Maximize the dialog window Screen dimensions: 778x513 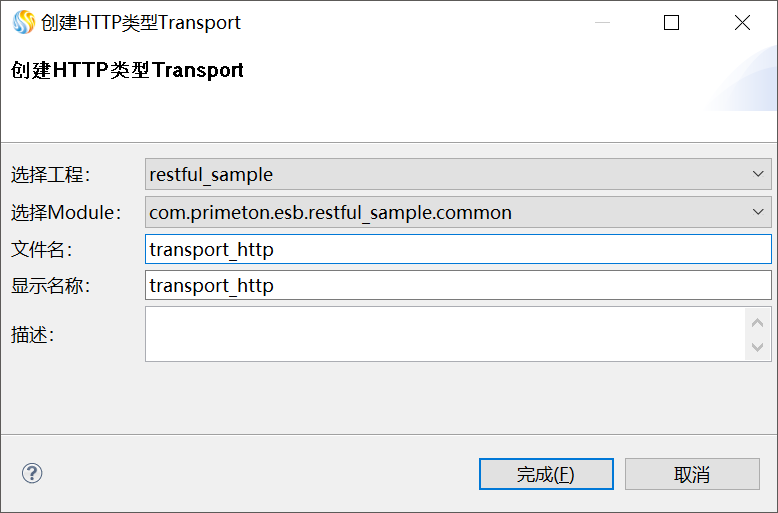[x=672, y=22]
